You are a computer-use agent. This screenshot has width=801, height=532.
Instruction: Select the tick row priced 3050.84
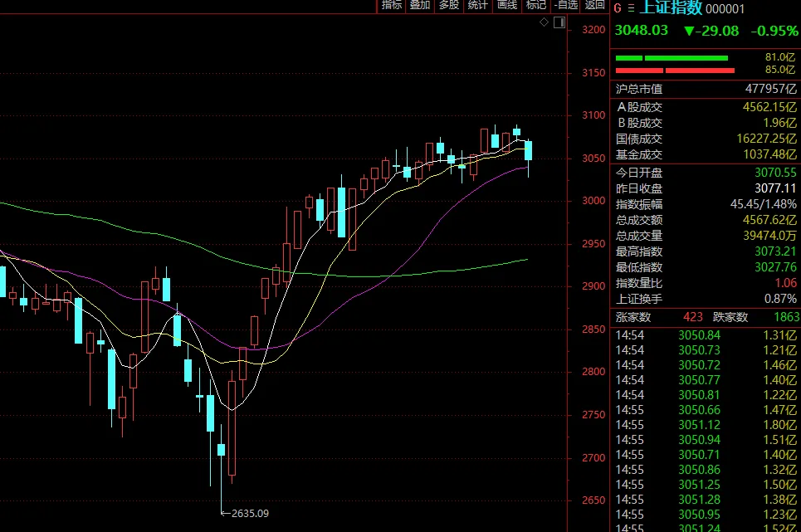(x=706, y=335)
